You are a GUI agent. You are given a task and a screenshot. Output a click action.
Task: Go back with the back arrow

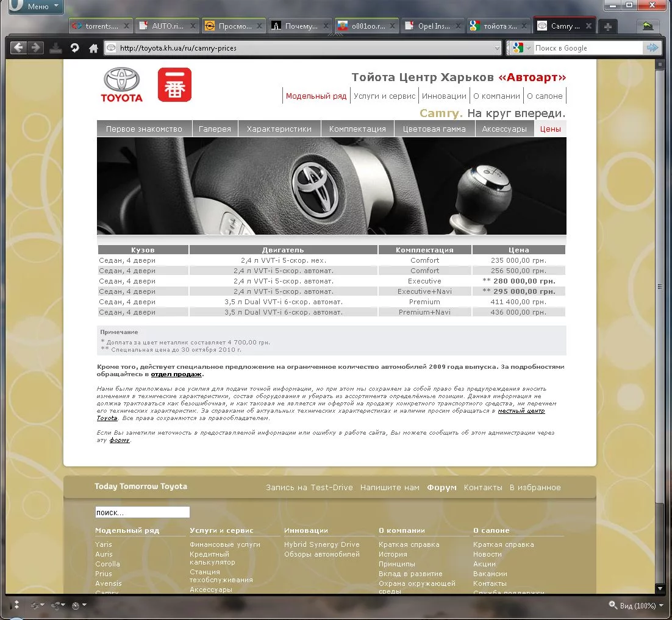click(x=18, y=48)
